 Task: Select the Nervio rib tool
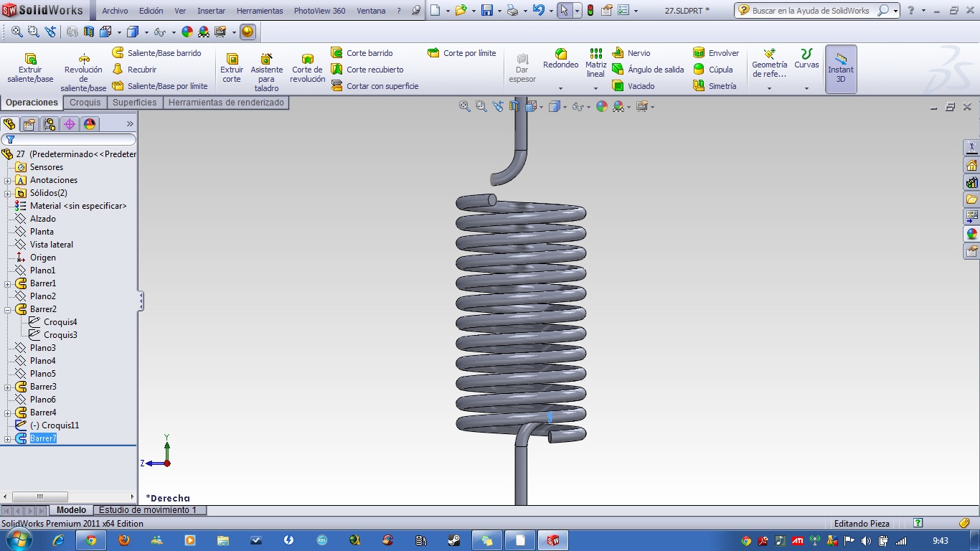(631, 53)
